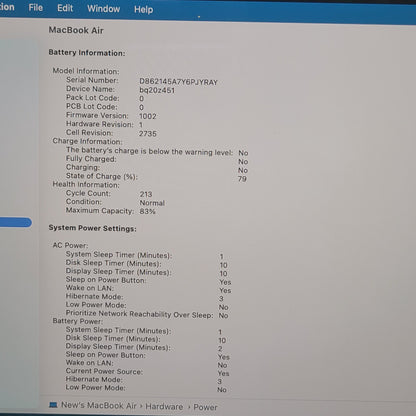Screen dimensions: 416x416
Task: Click the laptop icon in the path bar
Action: click(53, 405)
